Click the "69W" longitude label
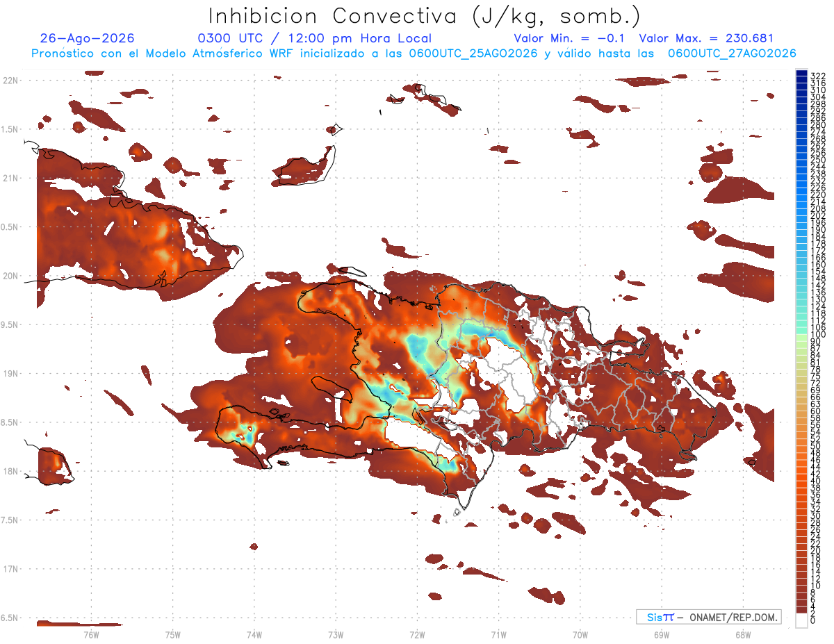Screen dimensions: 834x644 (662, 634)
